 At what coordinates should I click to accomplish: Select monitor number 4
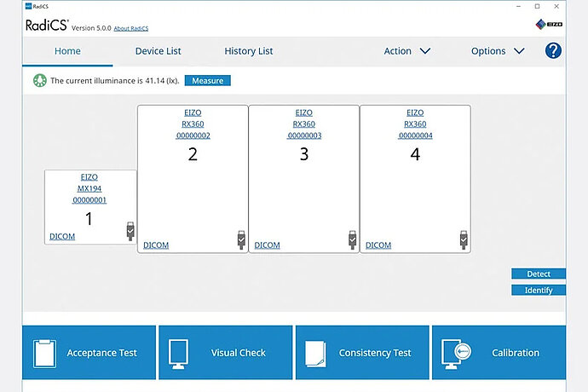tap(415, 154)
